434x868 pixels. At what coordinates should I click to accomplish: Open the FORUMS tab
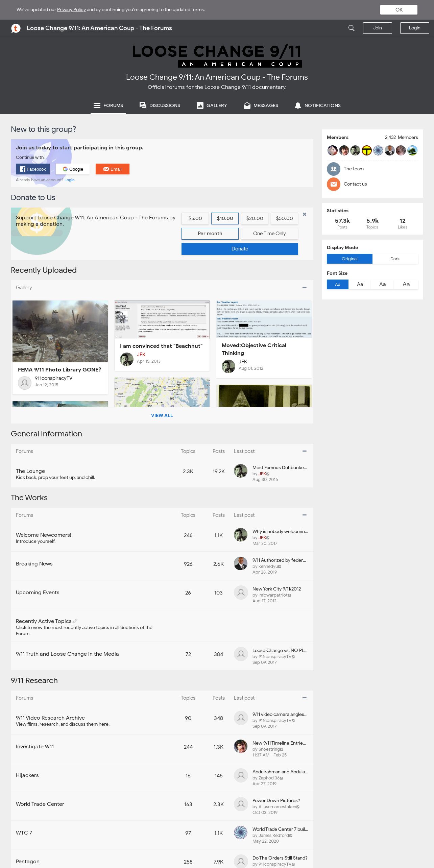click(x=108, y=105)
